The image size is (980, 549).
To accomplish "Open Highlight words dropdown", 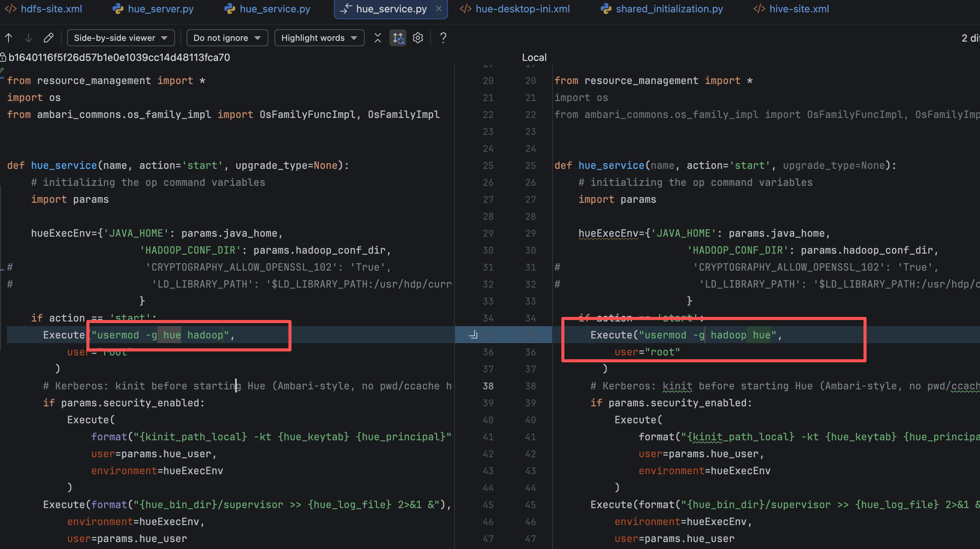I will click(x=319, y=38).
